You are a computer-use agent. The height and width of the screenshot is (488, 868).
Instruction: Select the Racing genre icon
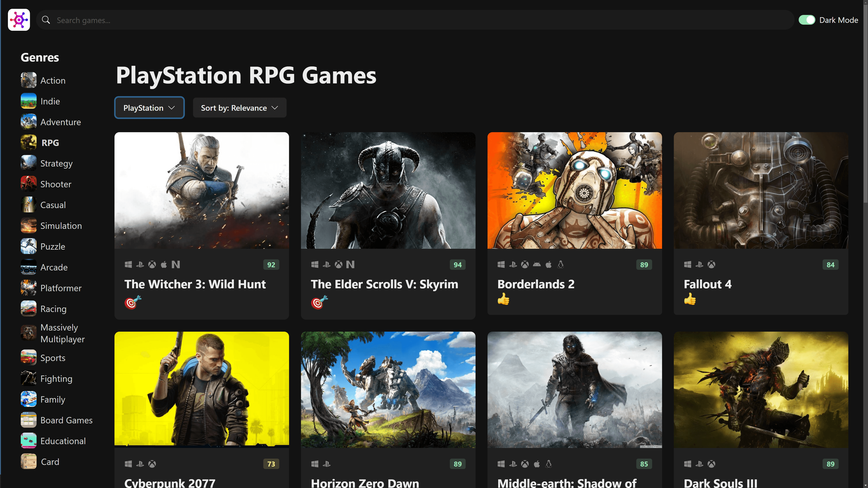click(x=29, y=309)
